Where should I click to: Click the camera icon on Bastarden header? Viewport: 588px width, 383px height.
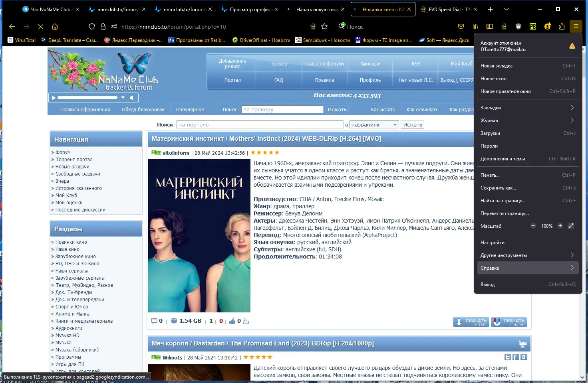click(x=522, y=344)
